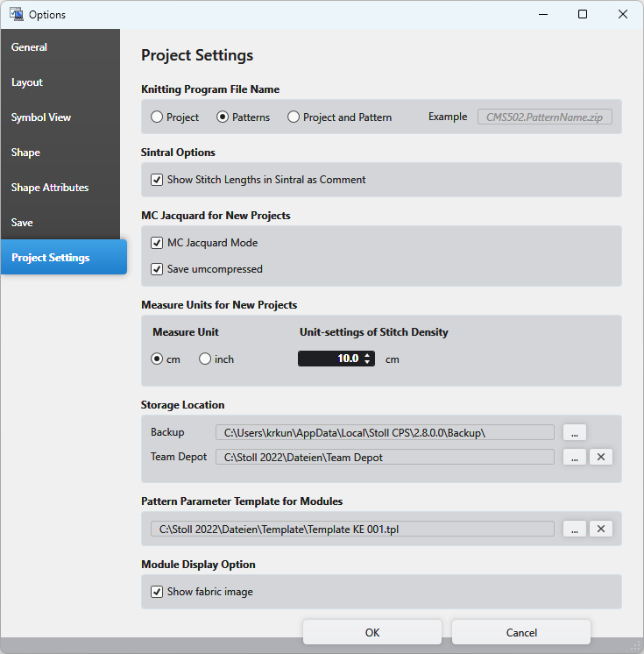
Task: Uncheck Save umcompressed option
Action: (x=157, y=269)
